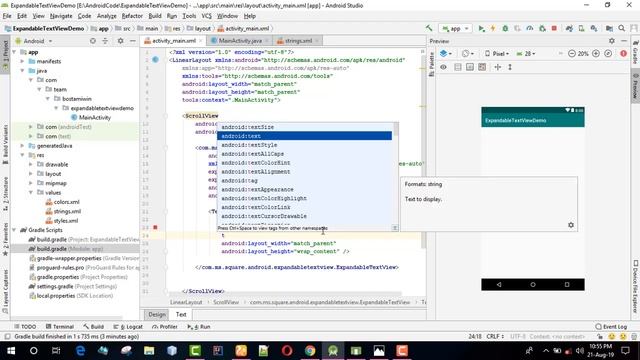640x360 pixels.
Task: Hide the Preview panel with minus icon
Action: pyautogui.click(x=624, y=41)
